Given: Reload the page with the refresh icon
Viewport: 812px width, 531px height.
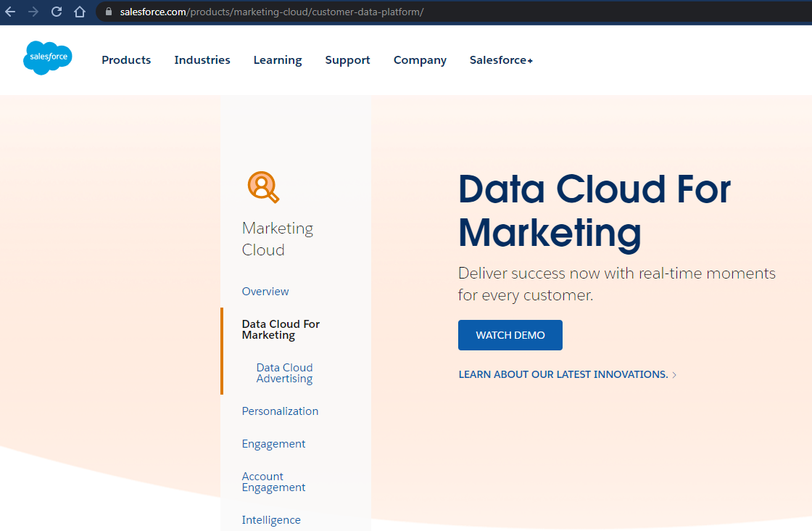Looking at the screenshot, I should 57,12.
